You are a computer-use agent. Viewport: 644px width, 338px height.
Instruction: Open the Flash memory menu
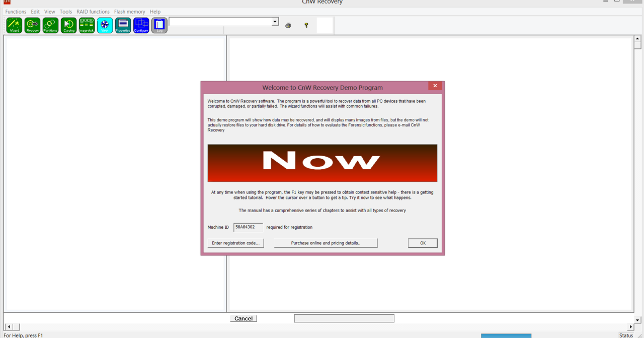(129, 12)
